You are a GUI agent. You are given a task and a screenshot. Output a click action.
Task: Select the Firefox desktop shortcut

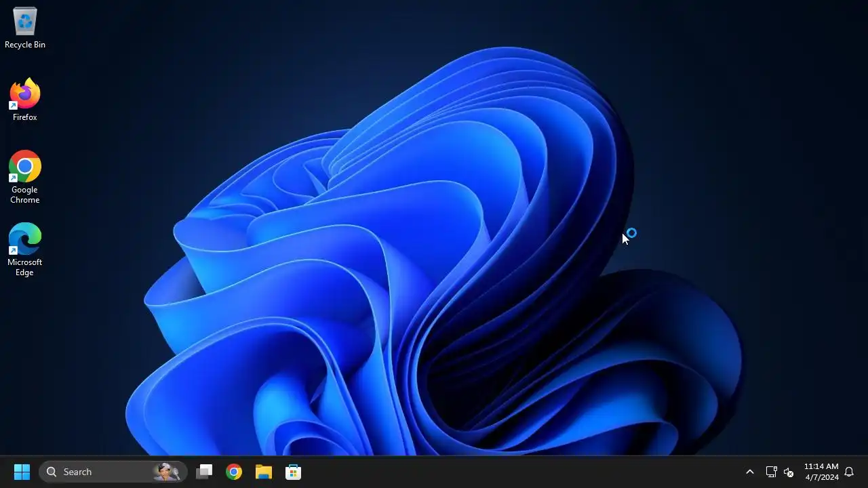pyautogui.click(x=25, y=100)
